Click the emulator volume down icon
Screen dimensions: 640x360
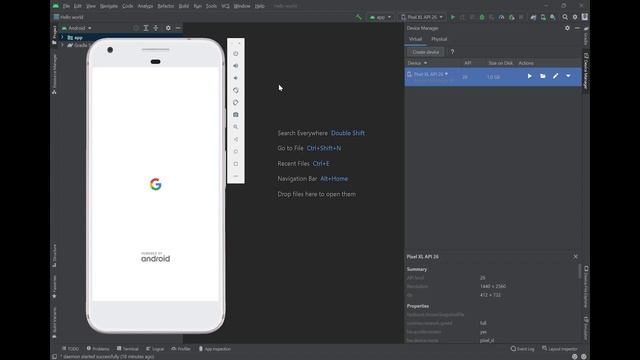(x=236, y=78)
